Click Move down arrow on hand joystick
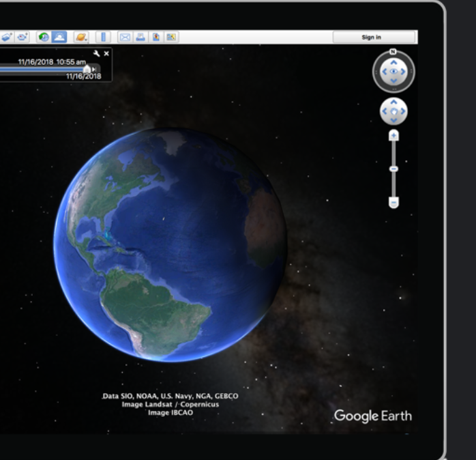The width and height of the screenshot is (476, 460). [x=393, y=121]
